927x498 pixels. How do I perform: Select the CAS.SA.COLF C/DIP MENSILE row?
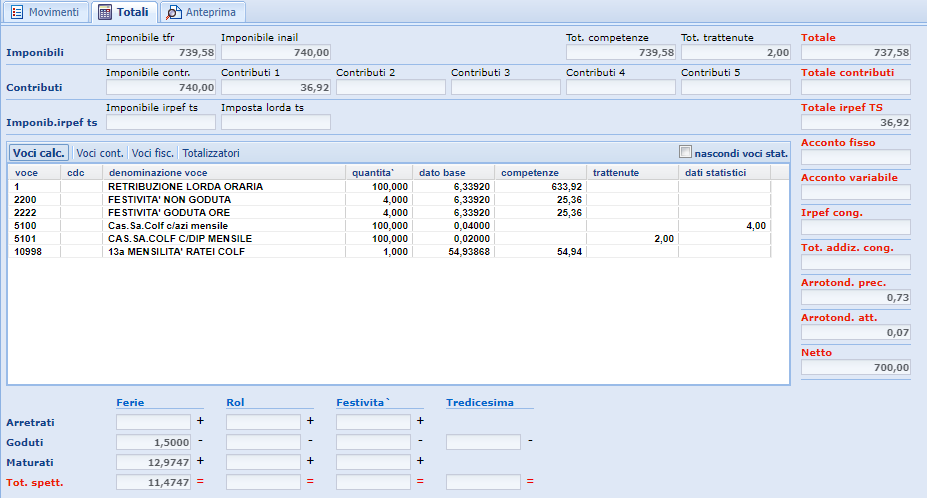coord(390,238)
